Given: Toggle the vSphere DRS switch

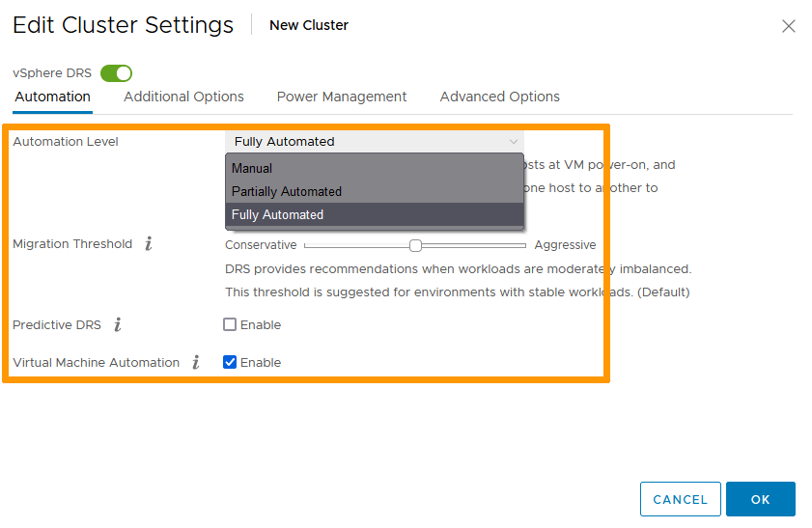Looking at the screenshot, I should (x=116, y=73).
